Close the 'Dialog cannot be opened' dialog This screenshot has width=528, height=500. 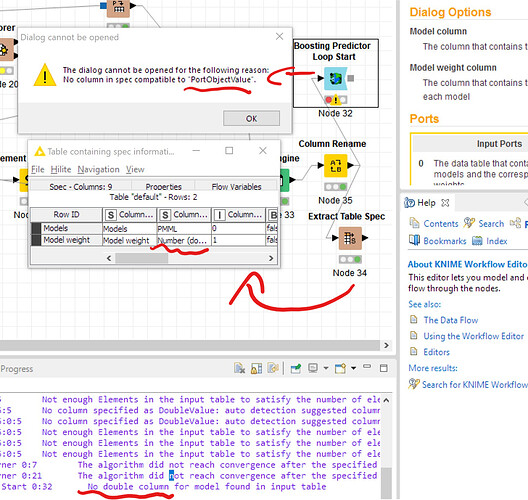click(x=279, y=36)
